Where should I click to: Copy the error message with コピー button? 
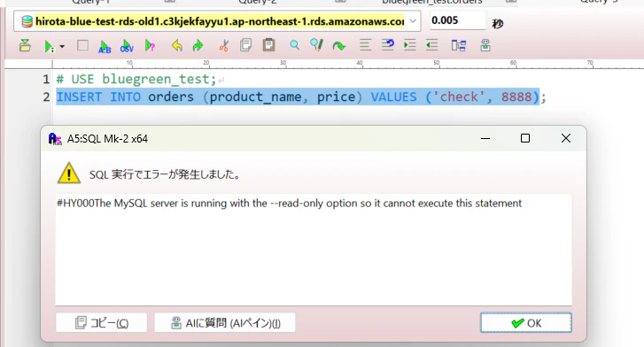tap(102, 323)
